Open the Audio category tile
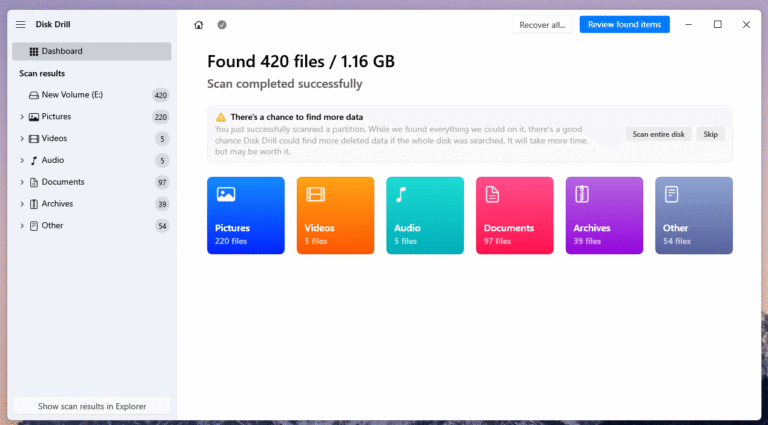 425,215
